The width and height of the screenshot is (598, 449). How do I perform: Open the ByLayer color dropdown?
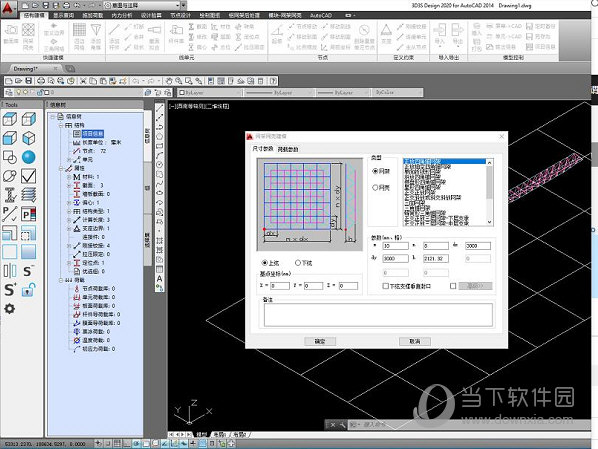click(209, 92)
